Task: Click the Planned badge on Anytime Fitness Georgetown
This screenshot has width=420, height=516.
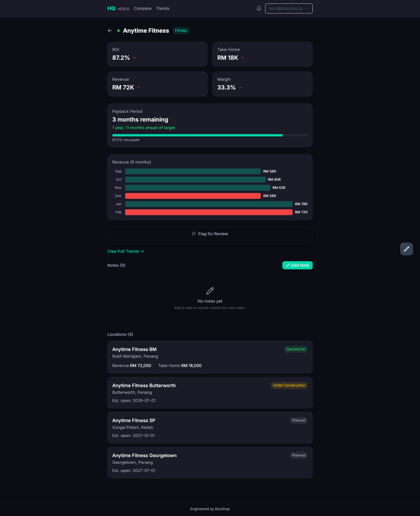Action: pos(299,455)
